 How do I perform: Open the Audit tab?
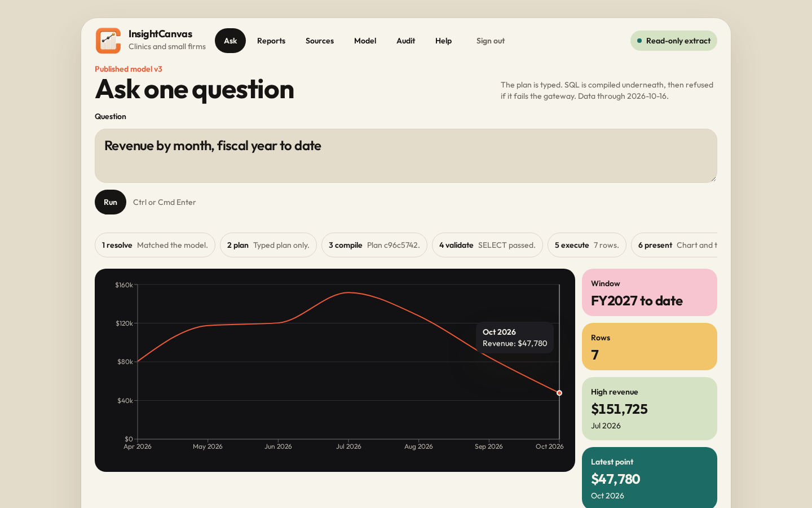[x=406, y=41]
